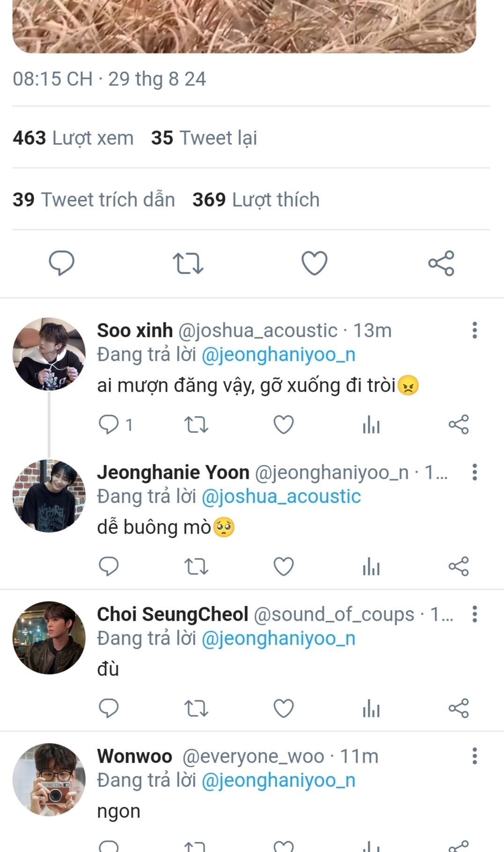The width and height of the screenshot is (504, 852).
Task: Open @jeonghaniyoo_n link in Wonwoo's reply
Action: (278, 780)
